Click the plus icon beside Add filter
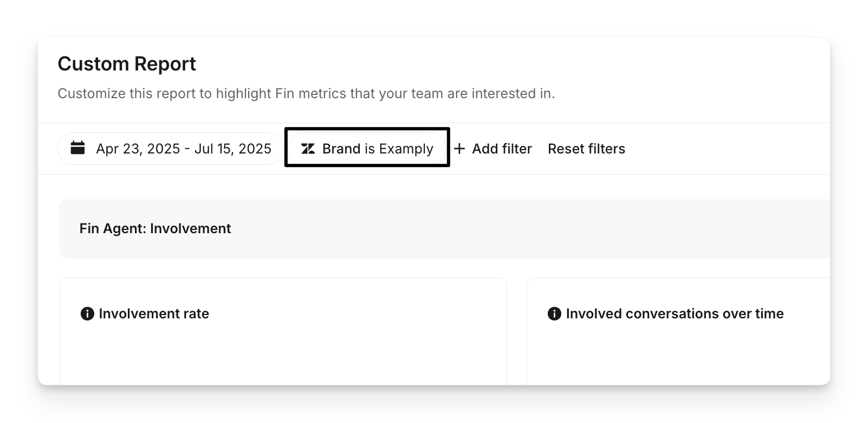This screenshot has height=423, width=868. point(459,149)
